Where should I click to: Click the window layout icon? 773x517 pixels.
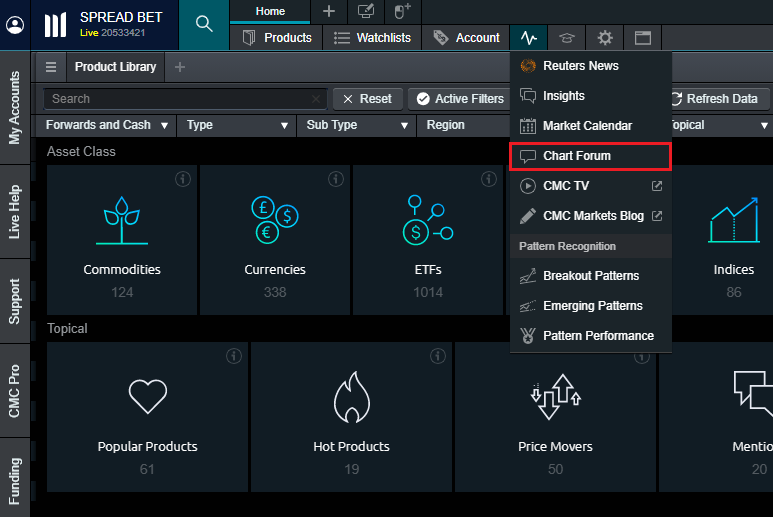pyautogui.click(x=643, y=38)
